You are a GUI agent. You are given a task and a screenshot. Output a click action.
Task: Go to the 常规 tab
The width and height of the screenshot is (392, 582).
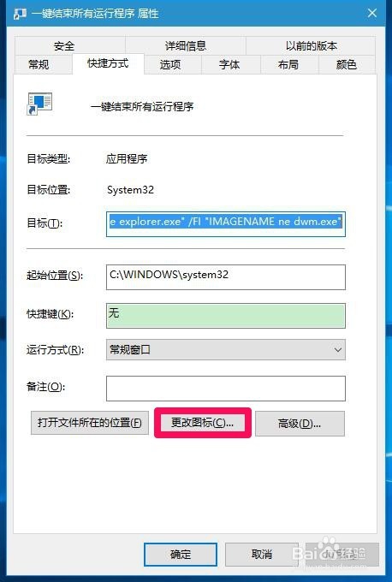(39, 64)
